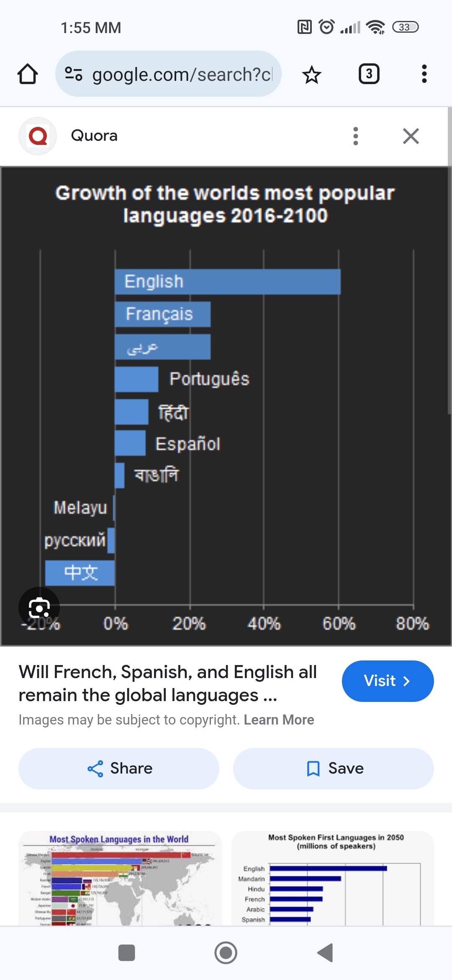The width and height of the screenshot is (452, 980).
Task: Close the Quora image preview
Action: coord(411,136)
